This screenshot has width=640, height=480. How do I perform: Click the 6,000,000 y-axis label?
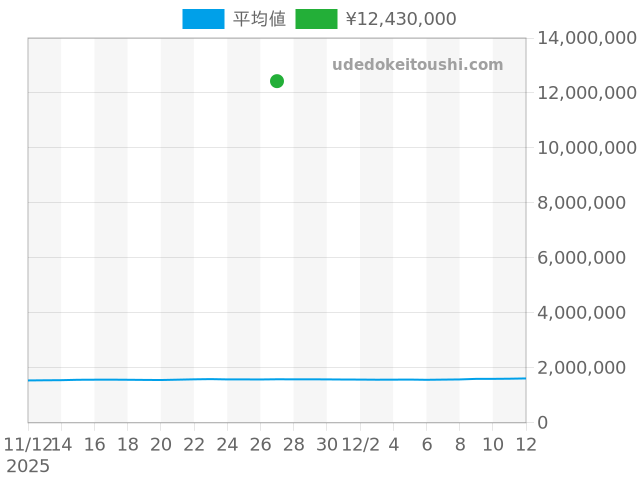(581, 258)
